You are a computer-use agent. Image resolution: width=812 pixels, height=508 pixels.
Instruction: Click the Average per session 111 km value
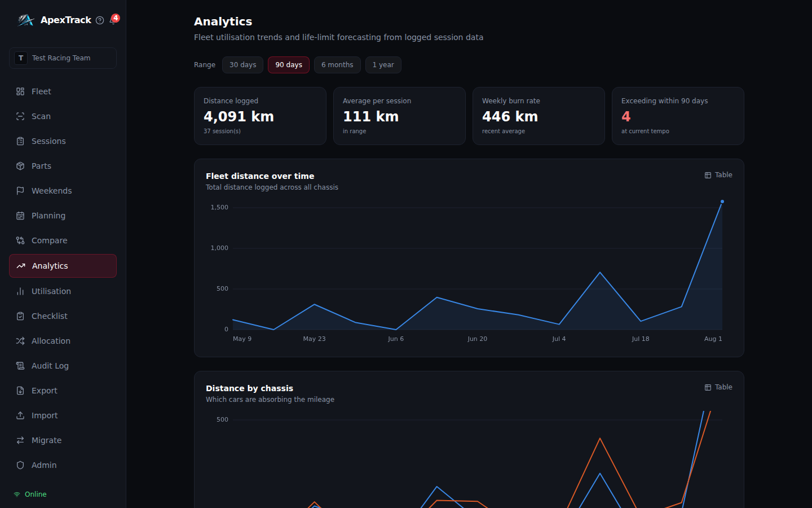click(x=370, y=116)
